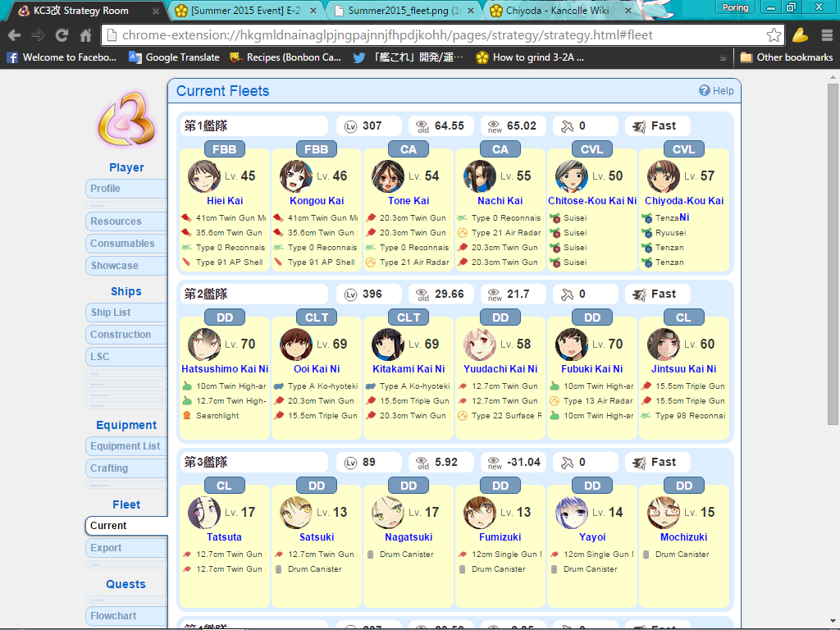The image size is (840, 630).
Task: Click Hatsushimo Kai Ni's portrait
Action: [x=204, y=345]
